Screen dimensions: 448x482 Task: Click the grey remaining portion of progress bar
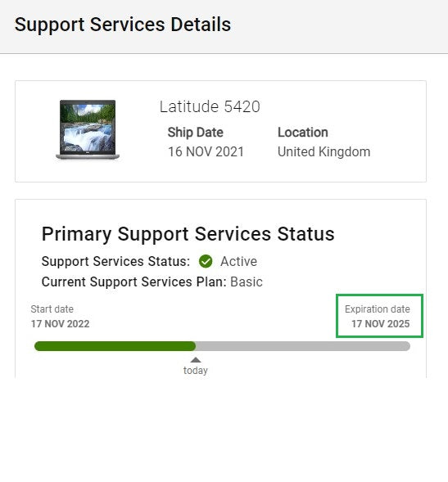point(303,346)
